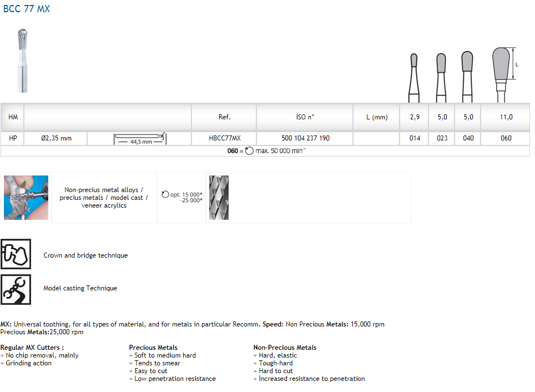Viewport: 535px width, 392px height.
Task: Click the rotation speed icon beside opt. 15 000
Action: coord(165,195)
